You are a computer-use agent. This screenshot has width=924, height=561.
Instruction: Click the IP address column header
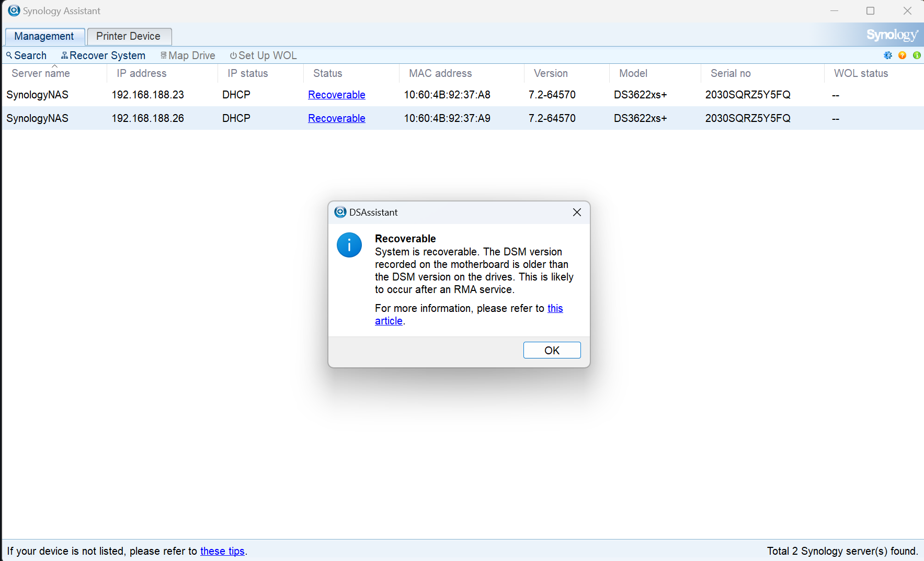(141, 73)
